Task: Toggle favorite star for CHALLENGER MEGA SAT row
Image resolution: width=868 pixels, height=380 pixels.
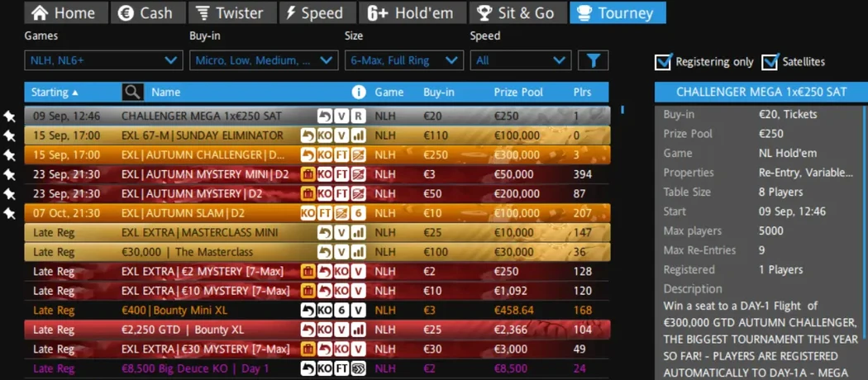Action: coord(9,116)
